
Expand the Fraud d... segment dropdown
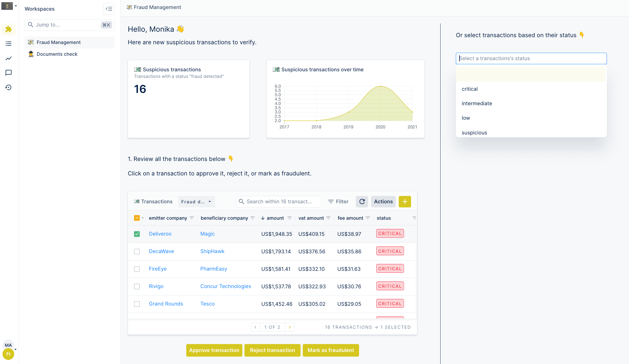(x=196, y=202)
